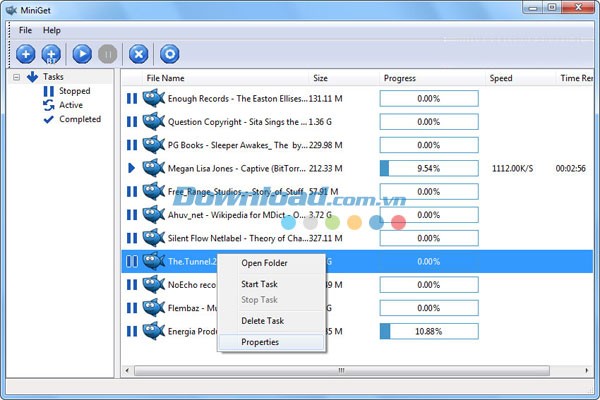This screenshot has width=600, height=400.
Task: Click the delete (X) toolbar icon
Action: (139, 54)
